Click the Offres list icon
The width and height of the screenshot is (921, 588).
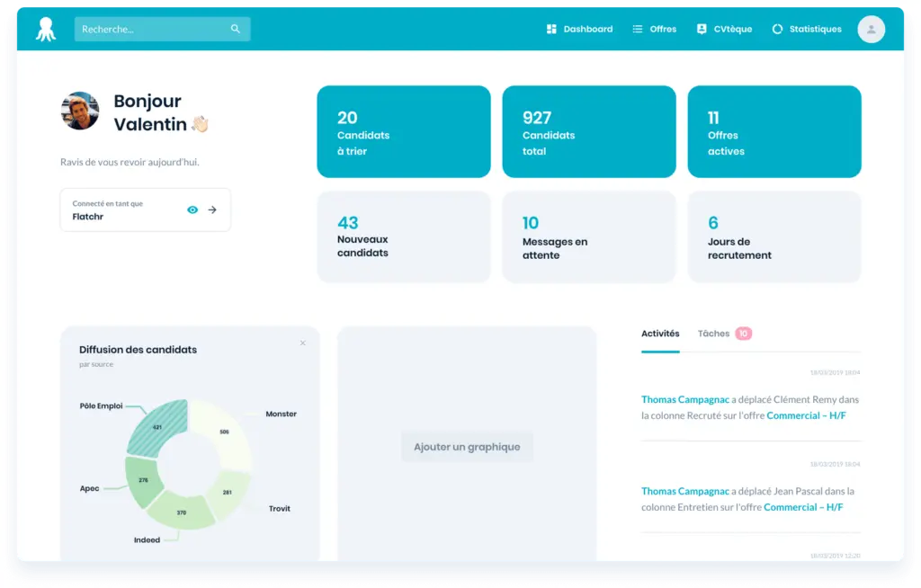[638, 30]
